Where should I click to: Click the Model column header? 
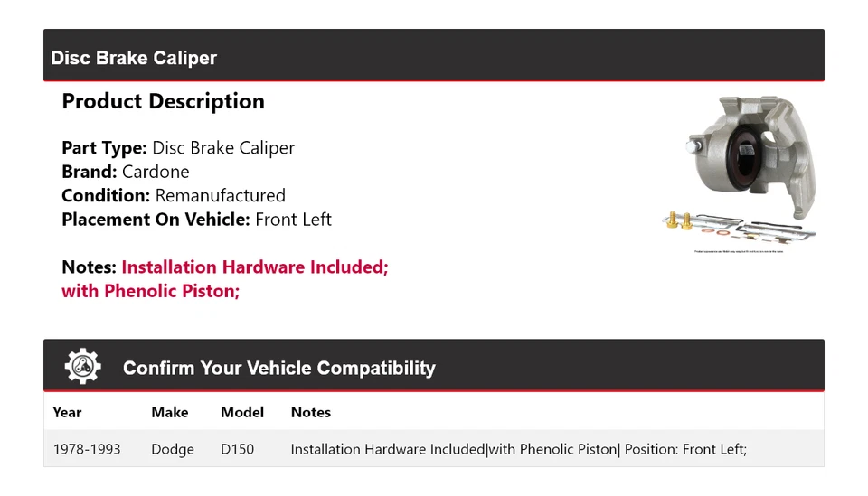(242, 412)
